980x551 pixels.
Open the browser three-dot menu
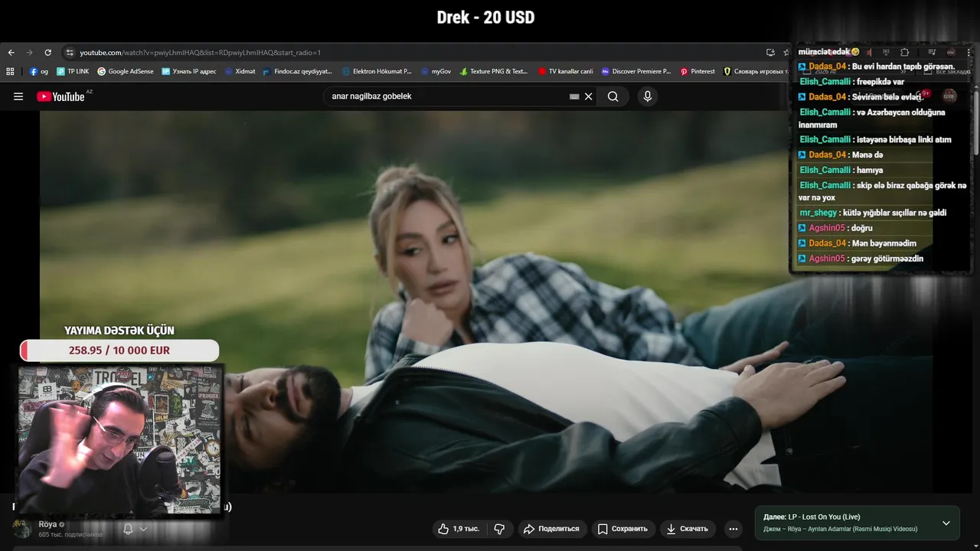[x=968, y=53]
